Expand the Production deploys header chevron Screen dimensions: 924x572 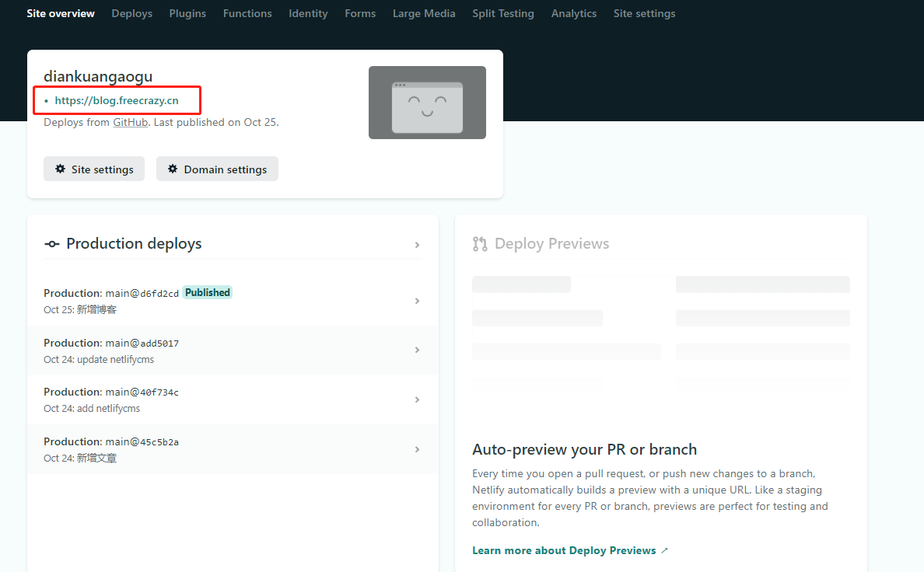tap(417, 245)
